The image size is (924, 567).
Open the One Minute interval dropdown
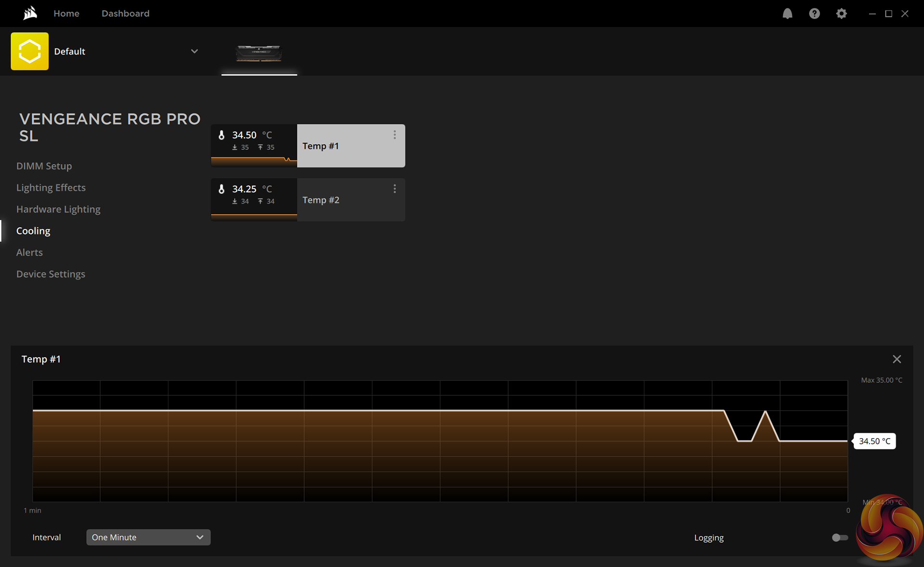click(148, 537)
